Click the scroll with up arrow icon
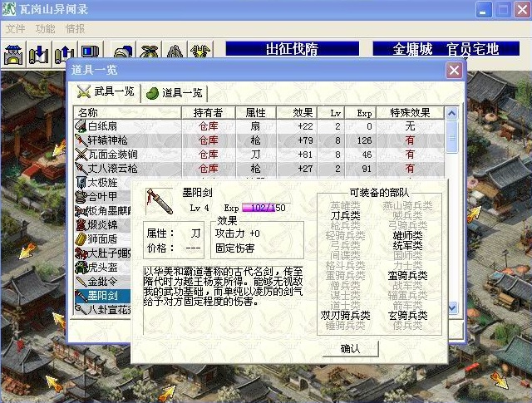 pos(63,54)
